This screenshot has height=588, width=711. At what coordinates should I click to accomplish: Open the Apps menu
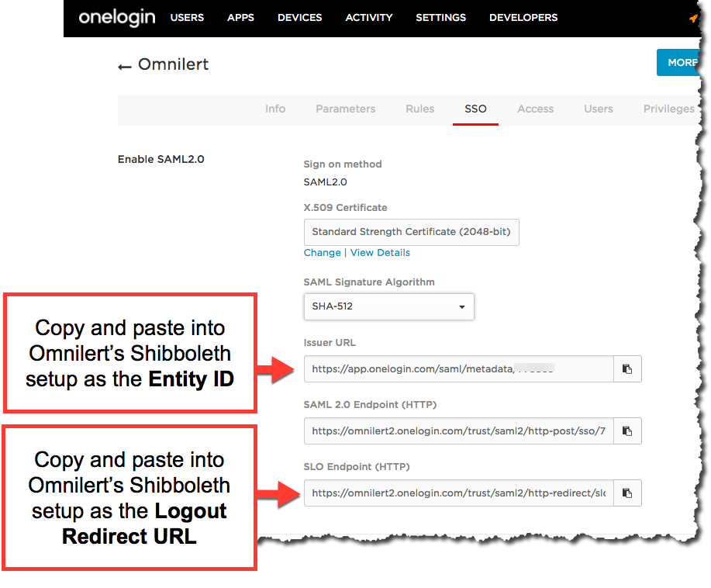pyautogui.click(x=241, y=18)
